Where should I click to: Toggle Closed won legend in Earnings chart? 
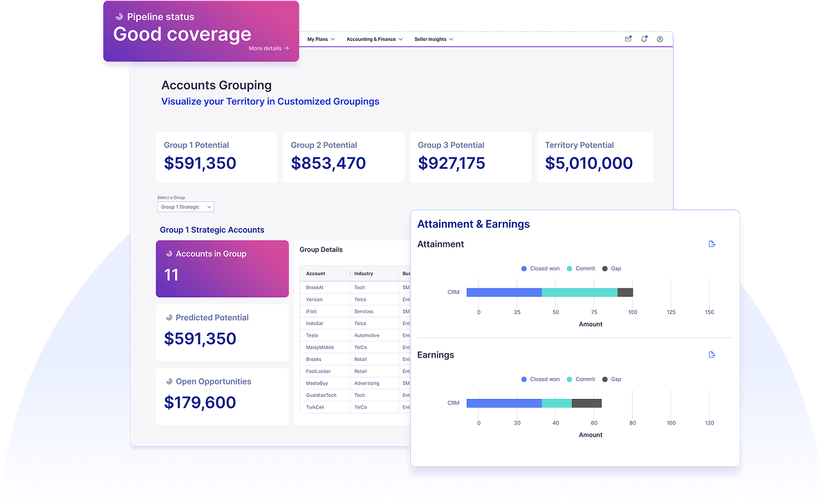point(540,380)
